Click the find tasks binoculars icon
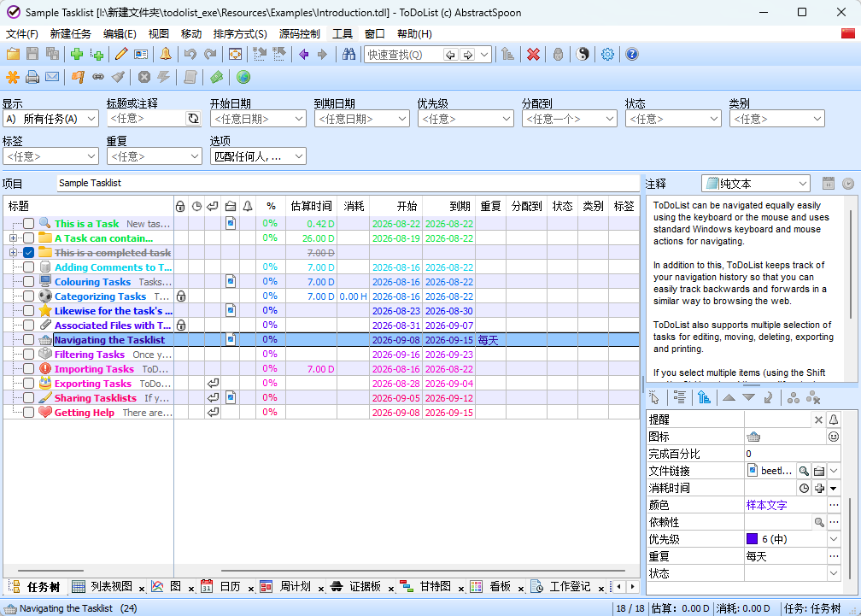The image size is (861, 616). pyautogui.click(x=348, y=55)
